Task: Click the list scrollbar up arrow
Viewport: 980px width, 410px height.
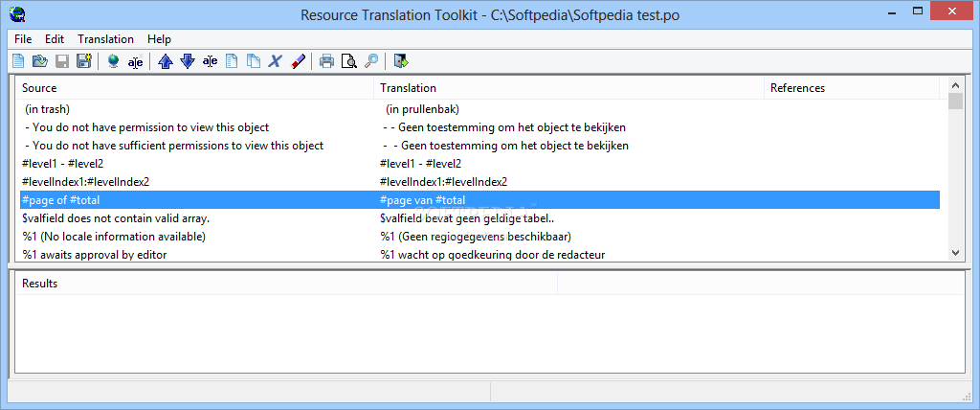Action: pos(955,85)
